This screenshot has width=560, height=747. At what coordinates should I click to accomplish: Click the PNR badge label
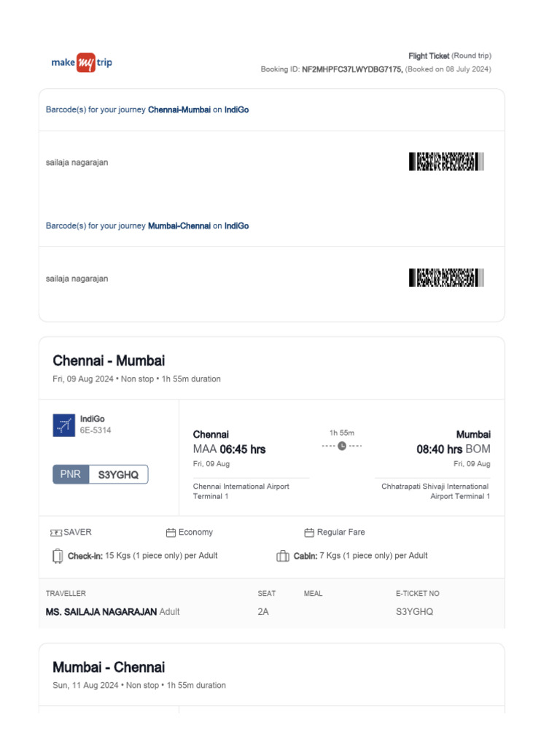point(71,474)
